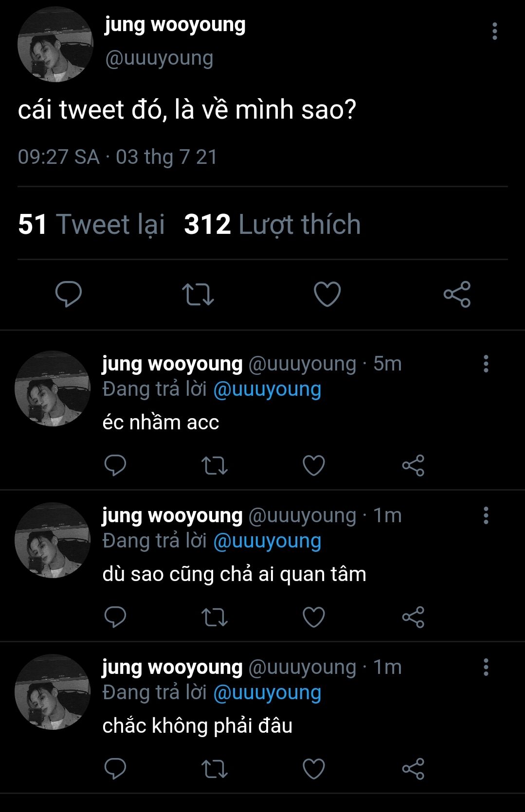The height and width of the screenshot is (812, 525).
Task: Open the jung wooyoung name in main tweet
Action: [x=175, y=24]
